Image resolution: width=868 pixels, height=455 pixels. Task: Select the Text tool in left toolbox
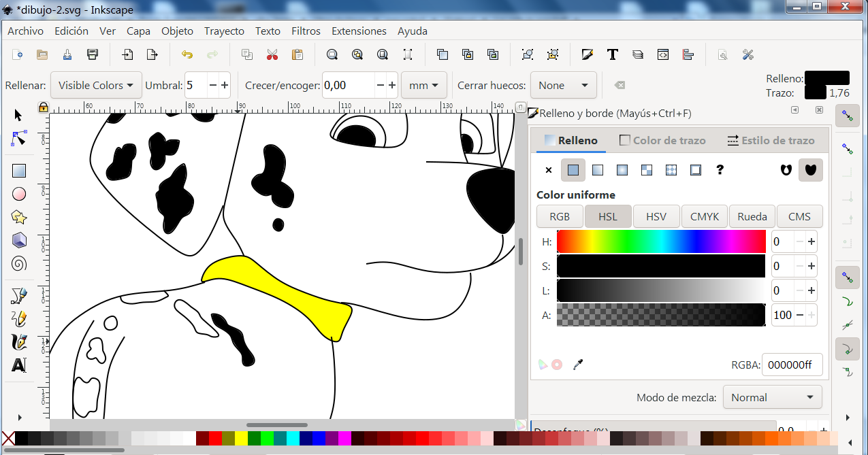tap(19, 365)
